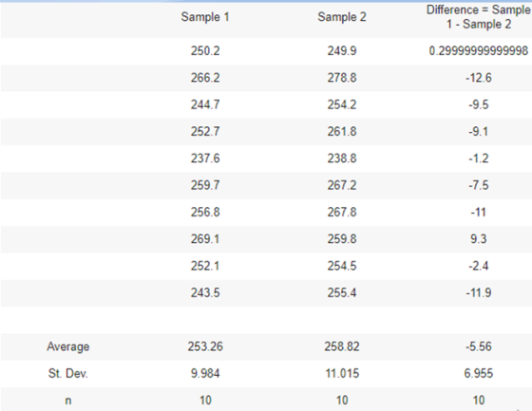Click difference value 9.3
This screenshot has width=532, height=411.
click(479, 239)
